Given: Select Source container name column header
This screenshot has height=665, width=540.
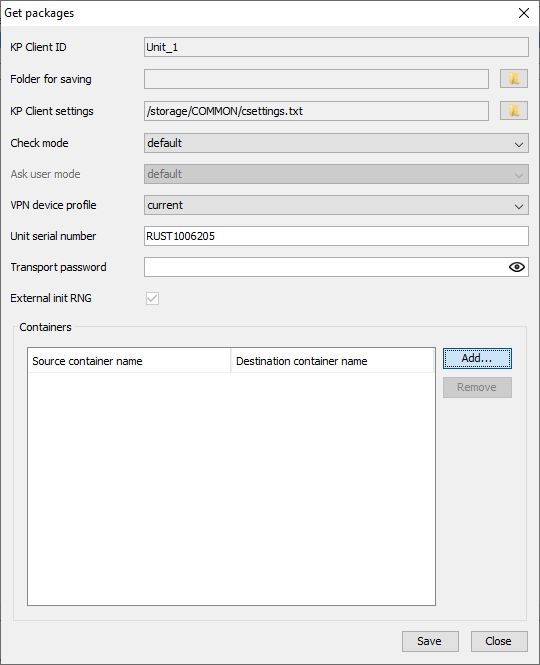Looking at the screenshot, I should click(x=129, y=361).
